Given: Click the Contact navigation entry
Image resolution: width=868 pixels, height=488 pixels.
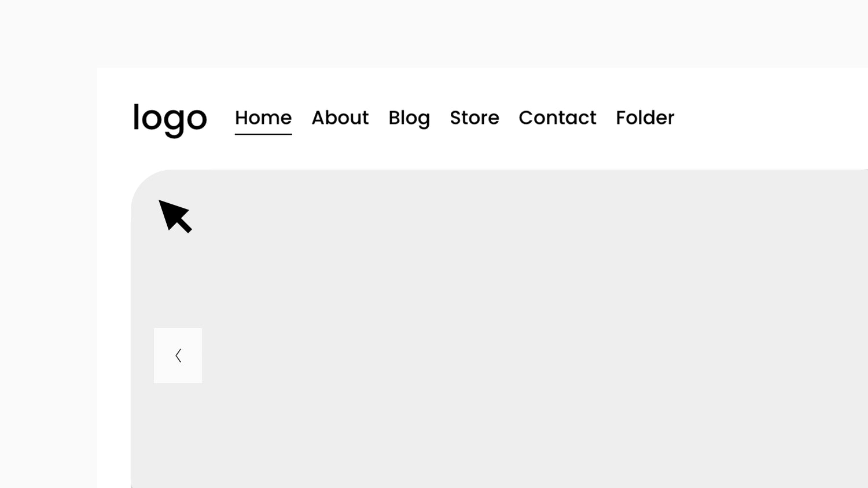Looking at the screenshot, I should tap(557, 118).
